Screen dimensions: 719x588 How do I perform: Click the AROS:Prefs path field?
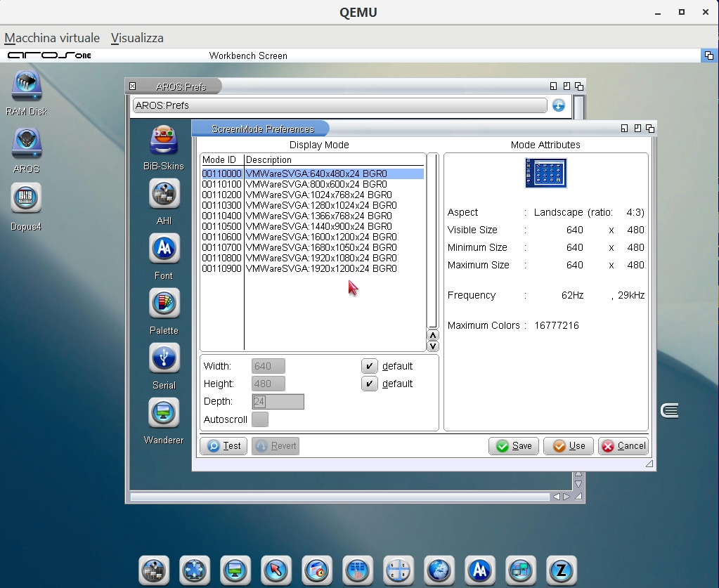click(339, 105)
